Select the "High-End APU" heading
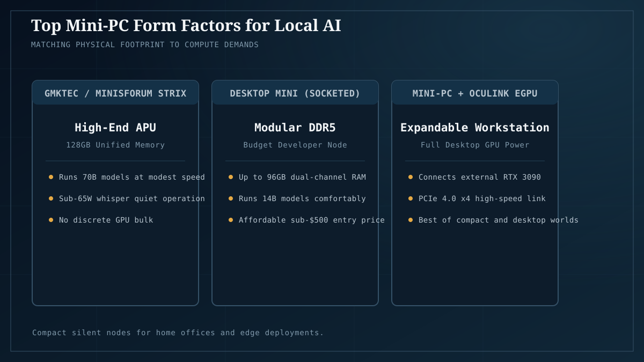The height and width of the screenshot is (362, 644). tap(115, 128)
